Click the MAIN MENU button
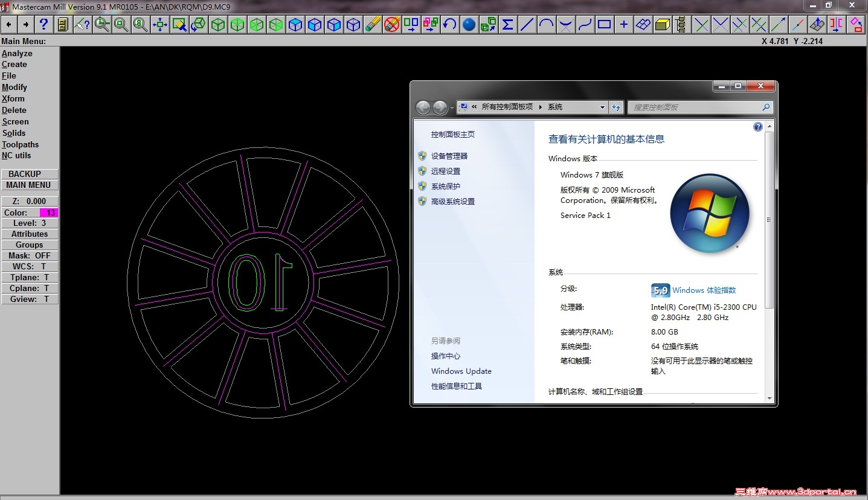The width and height of the screenshot is (868, 500). point(30,185)
